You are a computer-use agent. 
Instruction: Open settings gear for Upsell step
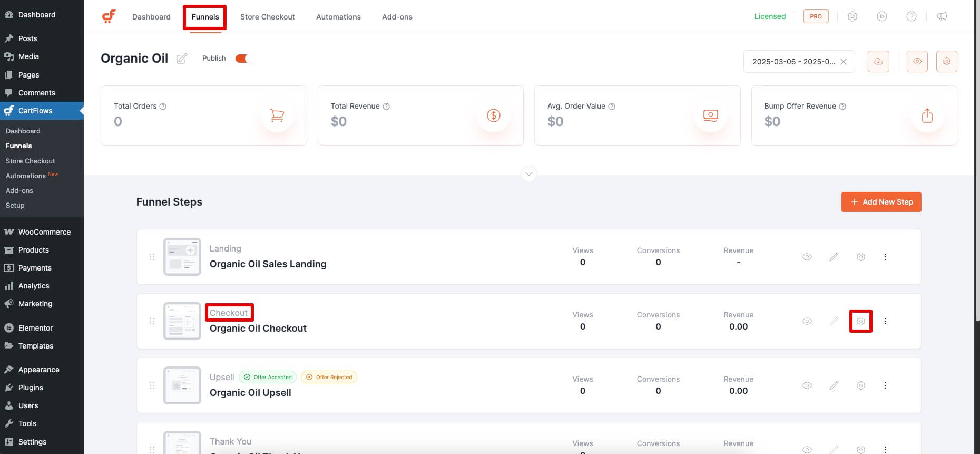tap(861, 385)
